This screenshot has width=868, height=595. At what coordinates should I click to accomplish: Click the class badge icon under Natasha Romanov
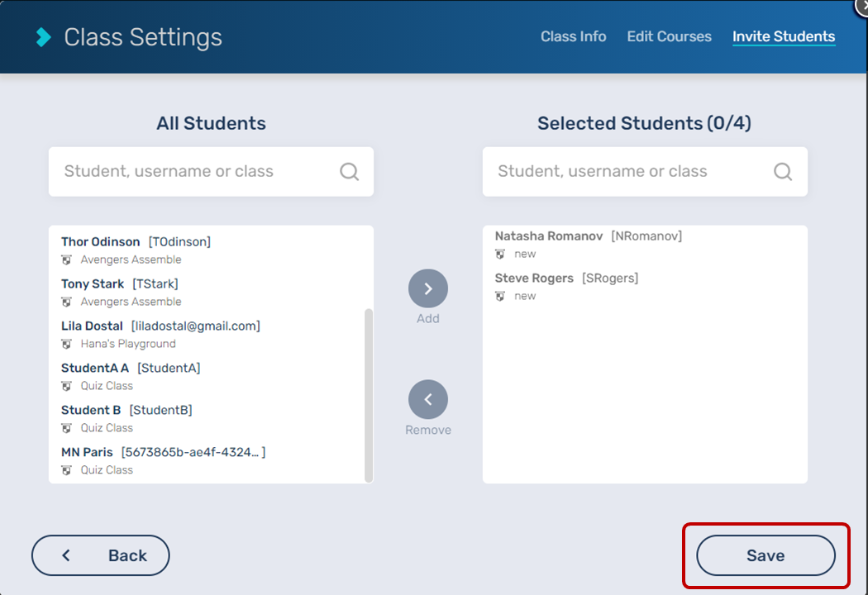tap(500, 255)
